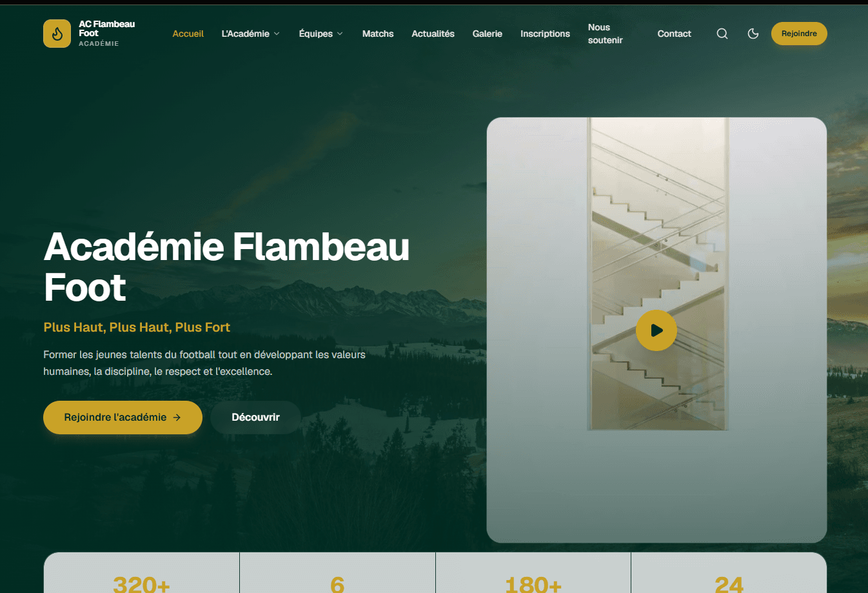The width and height of the screenshot is (868, 593).
Task: Expand the L'Académie dropdown menu
Action: click(x=251, y=34)
